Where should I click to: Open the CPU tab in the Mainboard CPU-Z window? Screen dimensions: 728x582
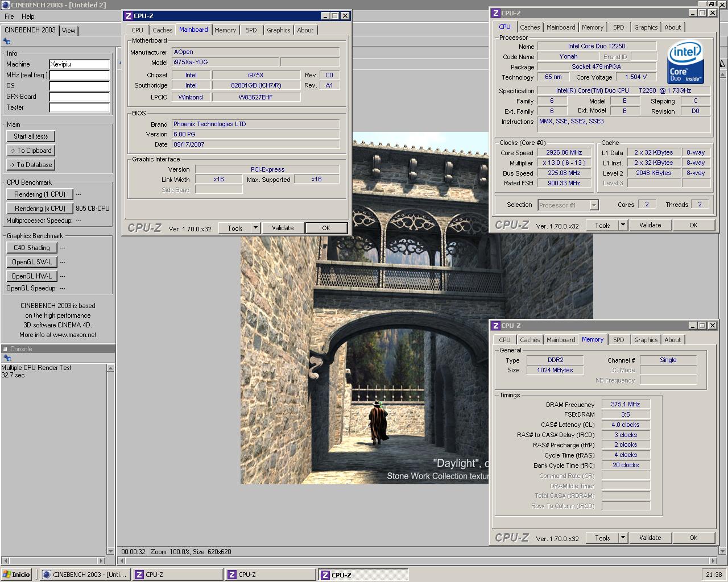[x=138, y=30]
